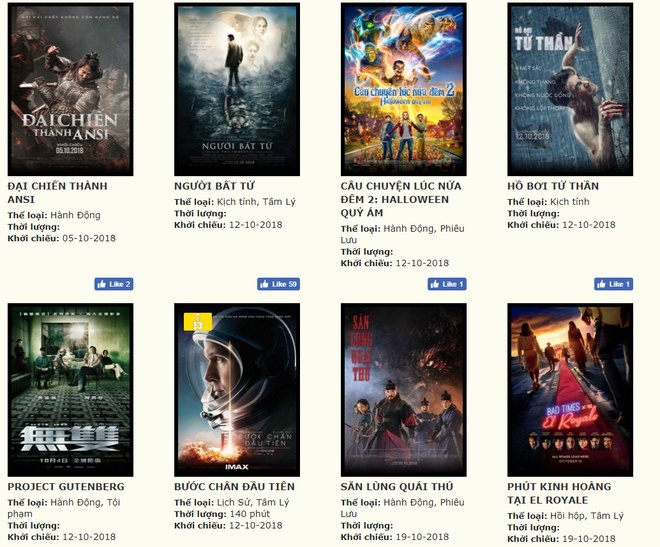Like Hồ Bơi Tử Thần movie
The image size is (660, 547).
tap(614, 284)
